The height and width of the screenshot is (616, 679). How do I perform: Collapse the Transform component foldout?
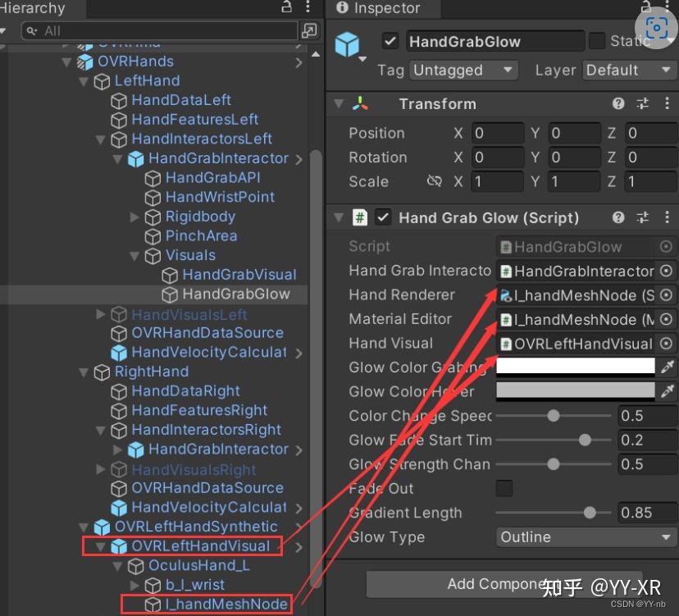(339, 103)
